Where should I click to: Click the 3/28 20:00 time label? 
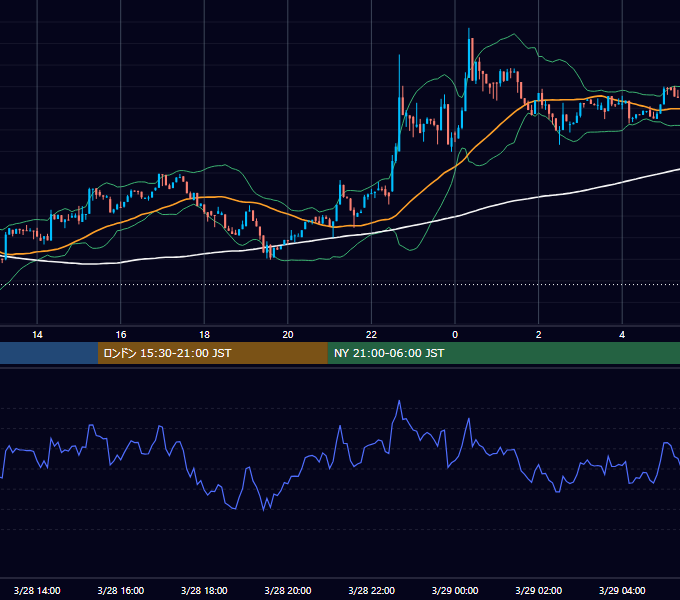click(x=288, y=590)
